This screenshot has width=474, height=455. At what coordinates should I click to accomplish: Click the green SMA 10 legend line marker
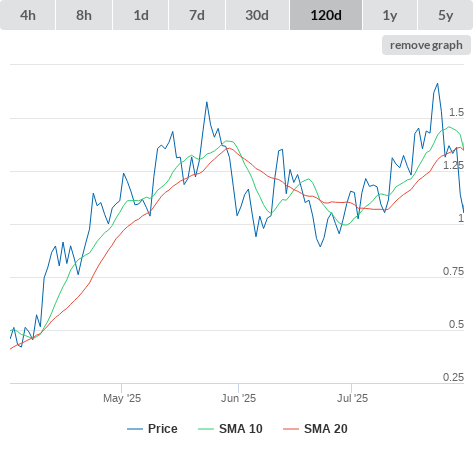(x=206, y=429)
